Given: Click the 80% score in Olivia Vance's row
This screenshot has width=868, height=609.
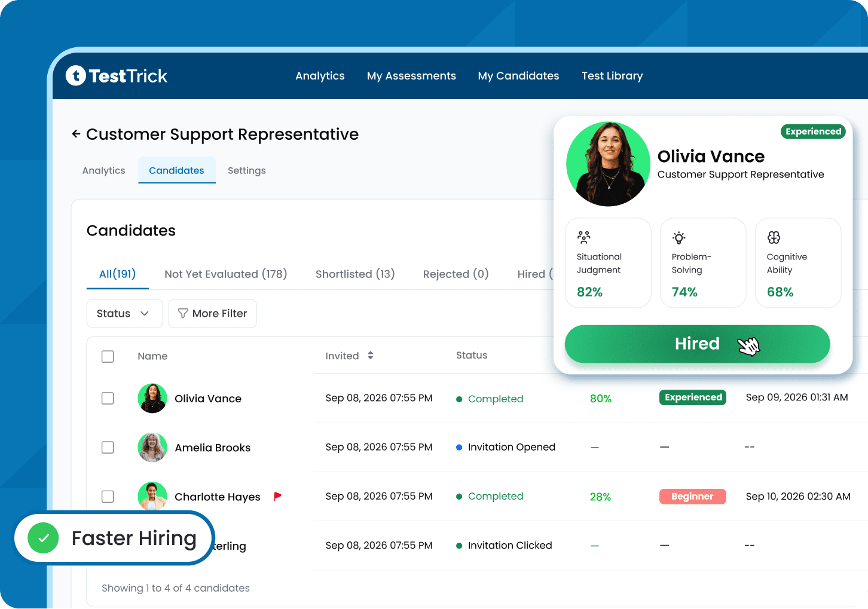Looking at the screenshot, I should (x=601, y=399).
